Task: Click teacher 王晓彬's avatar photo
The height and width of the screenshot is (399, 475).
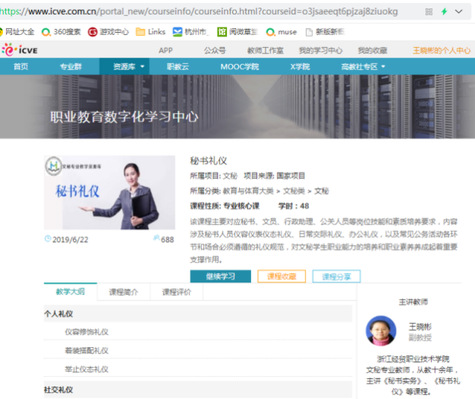Action: point(381,331)
